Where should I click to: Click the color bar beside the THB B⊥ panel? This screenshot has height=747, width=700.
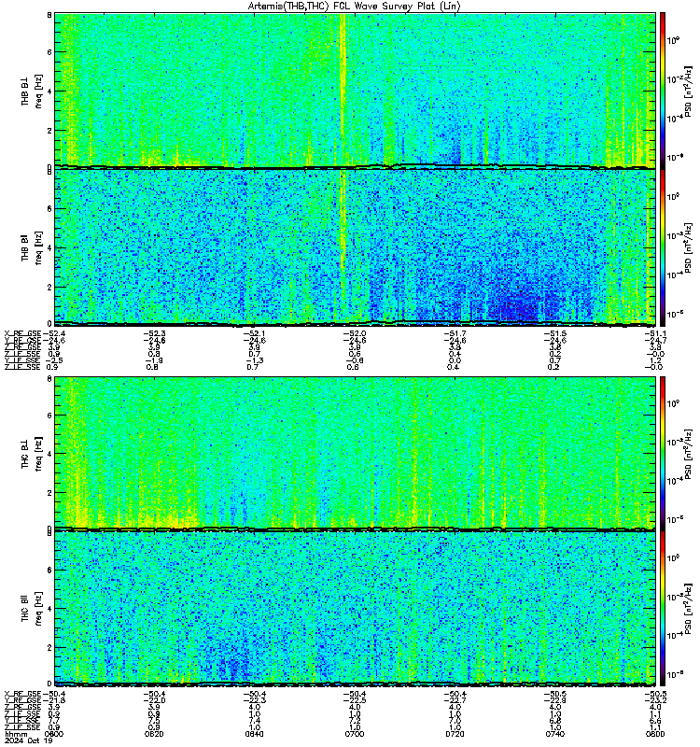(662, 91)
